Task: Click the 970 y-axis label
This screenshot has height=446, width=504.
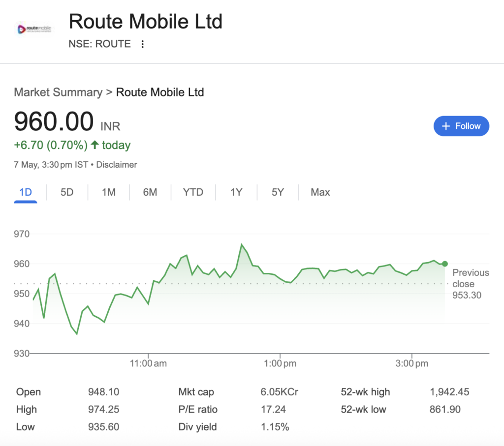Action: pos(22,234)
